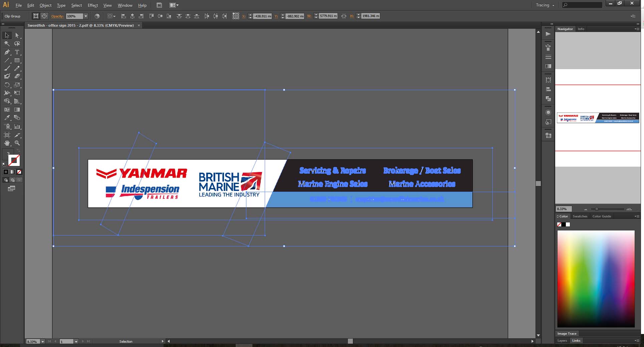The image size is (644, 347).
Task: Select the Type tool
Action: tap(17, 52)
